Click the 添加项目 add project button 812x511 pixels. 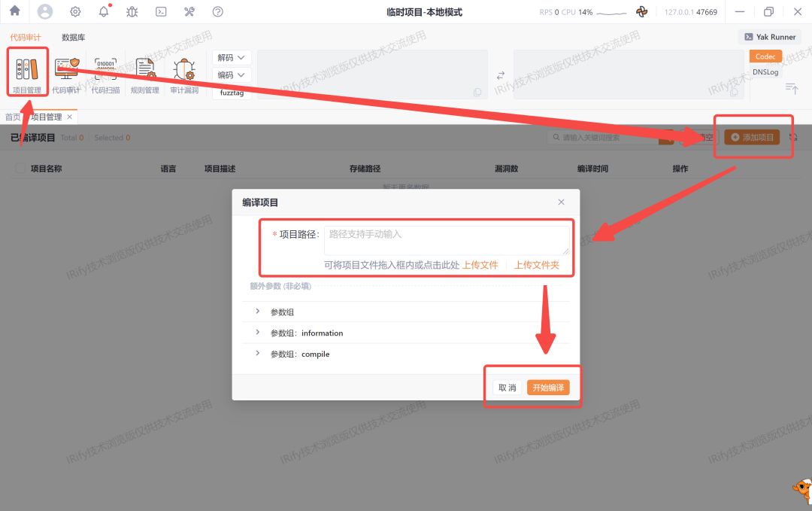point(752,137)
